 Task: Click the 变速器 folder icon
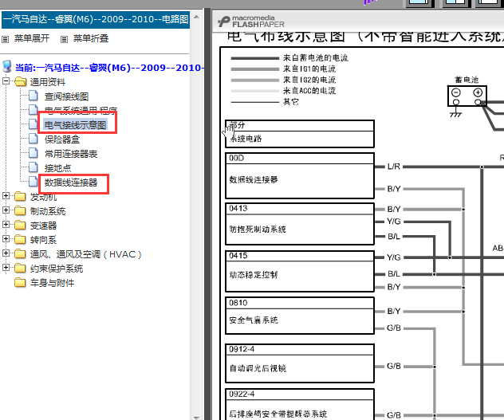point(20,225)
